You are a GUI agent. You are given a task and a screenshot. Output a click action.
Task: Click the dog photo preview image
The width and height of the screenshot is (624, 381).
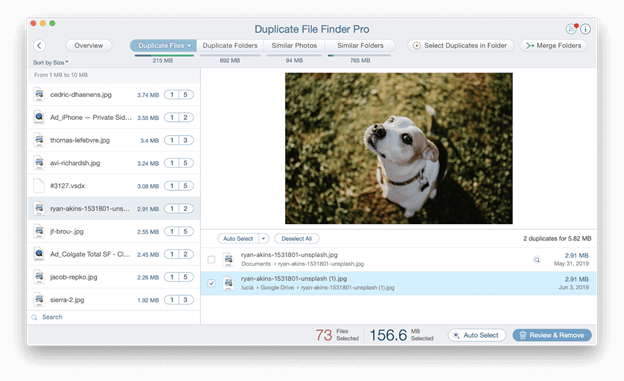coord(399,148)
